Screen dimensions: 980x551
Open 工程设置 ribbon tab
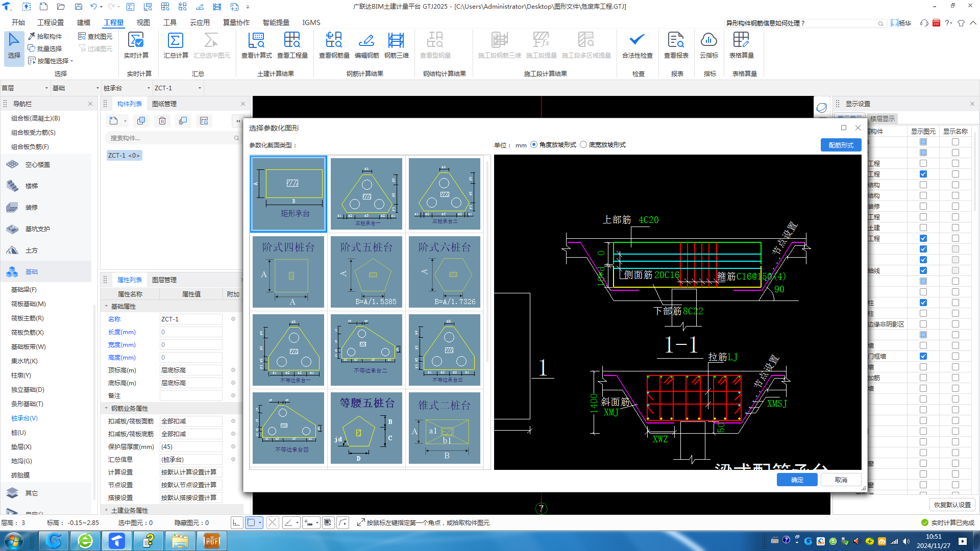click(51, 22)
